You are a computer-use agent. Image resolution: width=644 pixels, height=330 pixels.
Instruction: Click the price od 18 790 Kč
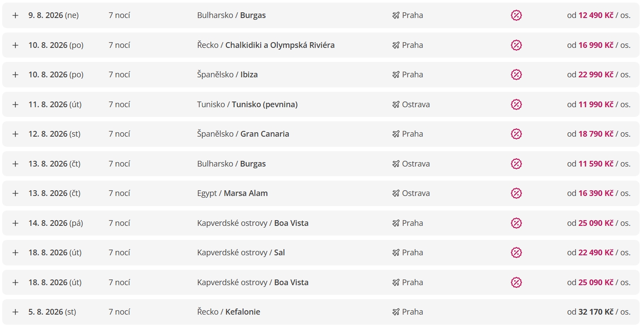click(599, 134)
